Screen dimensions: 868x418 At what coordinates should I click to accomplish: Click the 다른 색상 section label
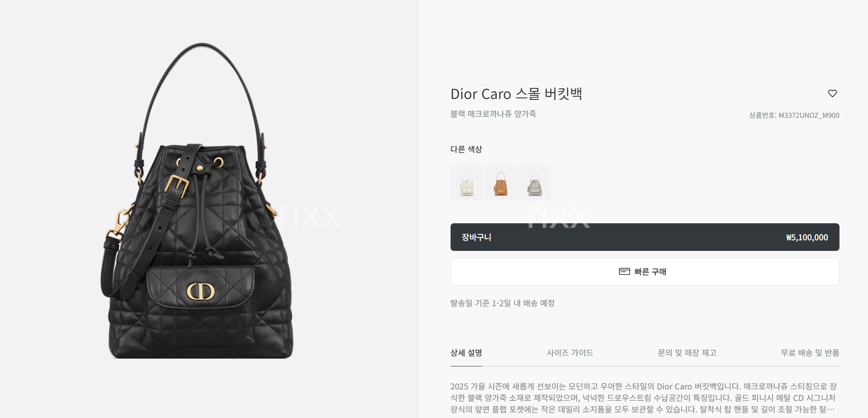pos(466,149)
